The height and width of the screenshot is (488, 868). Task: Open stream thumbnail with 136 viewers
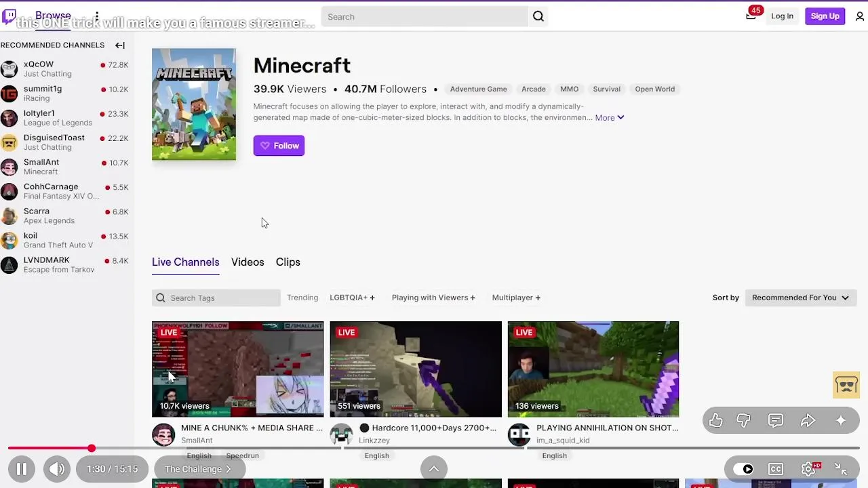coord(593,369)
